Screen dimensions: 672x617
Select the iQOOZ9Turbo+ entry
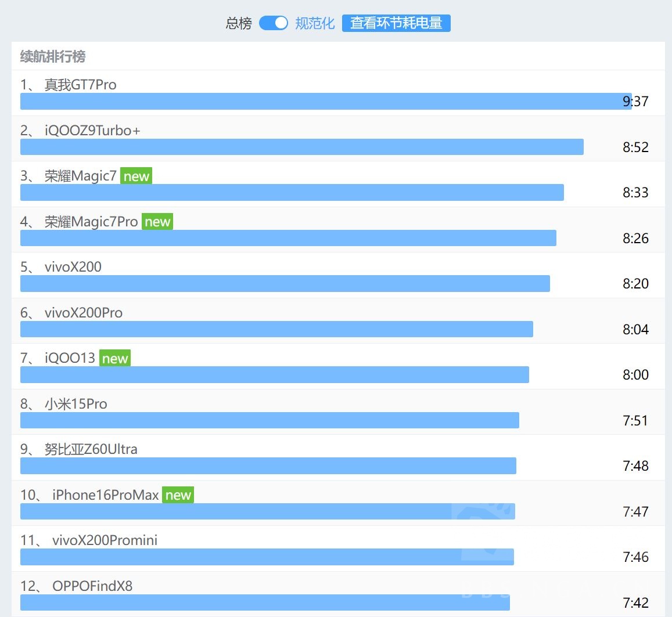tap(93, 131)
